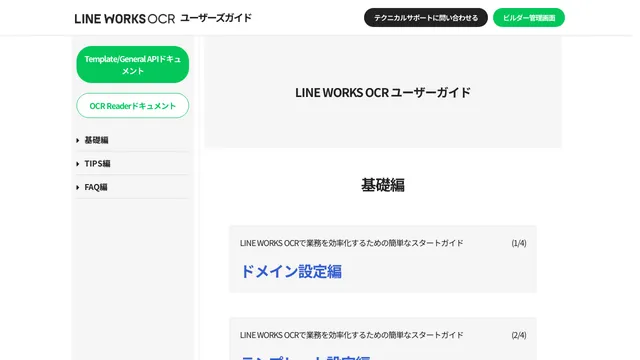The image size is (640, 360).
Task: Select the OCR Readerドキュメント button
Action: [x=133, y=106]
